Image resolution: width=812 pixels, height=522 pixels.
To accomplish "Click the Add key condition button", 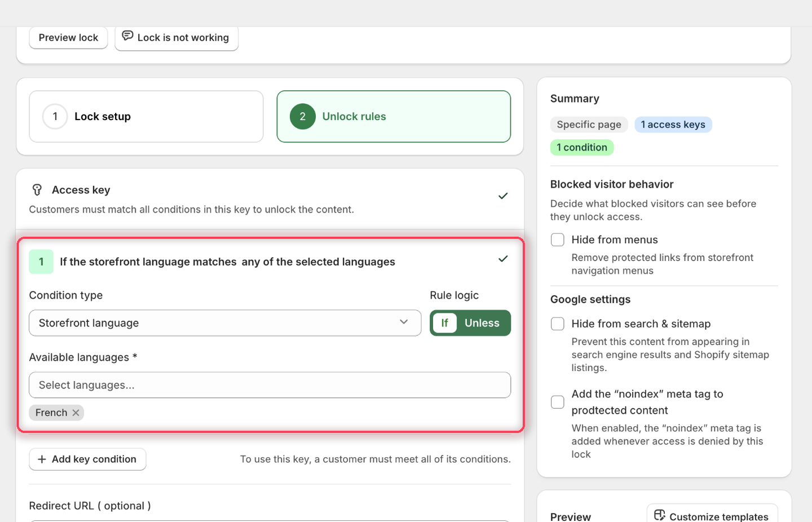I will click(x=87, y=459).
